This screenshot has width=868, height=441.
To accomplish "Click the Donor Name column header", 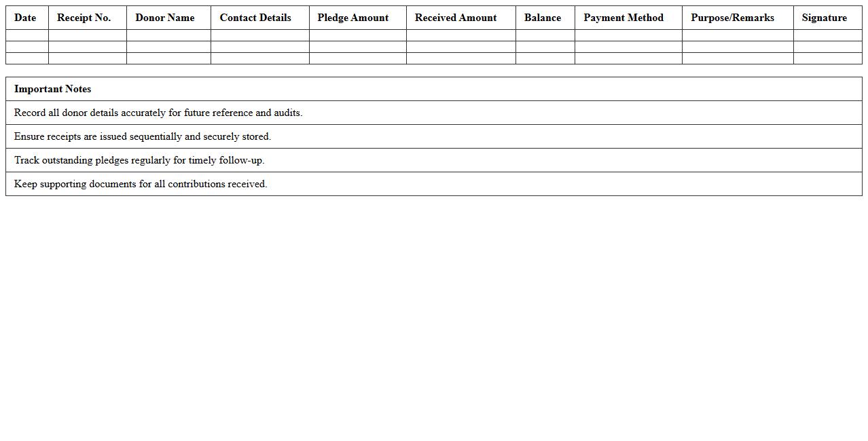I will tap(164, 18).
